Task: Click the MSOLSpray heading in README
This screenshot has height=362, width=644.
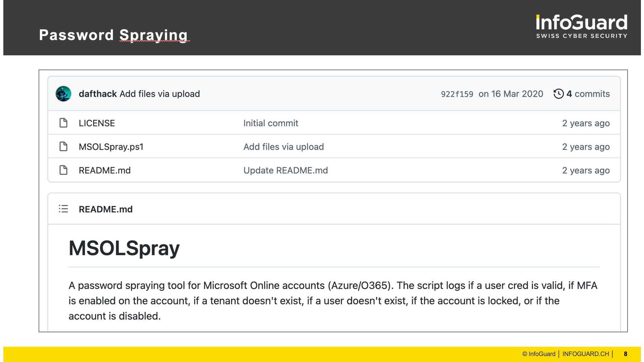Action: click(x=124, y=248)
